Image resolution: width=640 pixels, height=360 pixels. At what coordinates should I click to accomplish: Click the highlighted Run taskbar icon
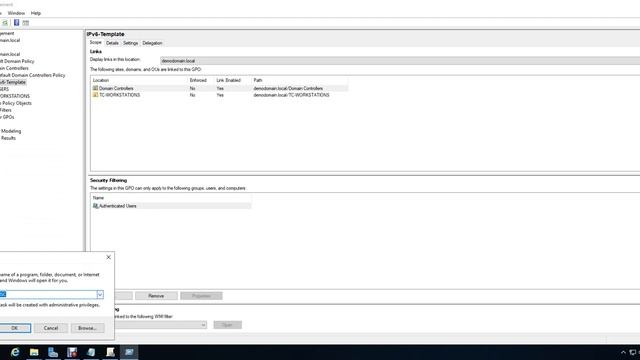click(129, 352)
